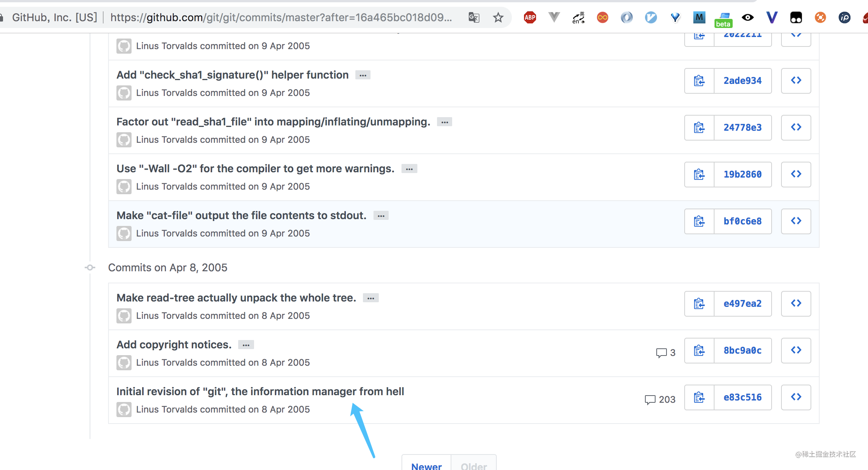This screenshot has height=470, width=868.
Task: Click Linus Torvalds avatar on bf0c6e8 commit
Action: 124,233
